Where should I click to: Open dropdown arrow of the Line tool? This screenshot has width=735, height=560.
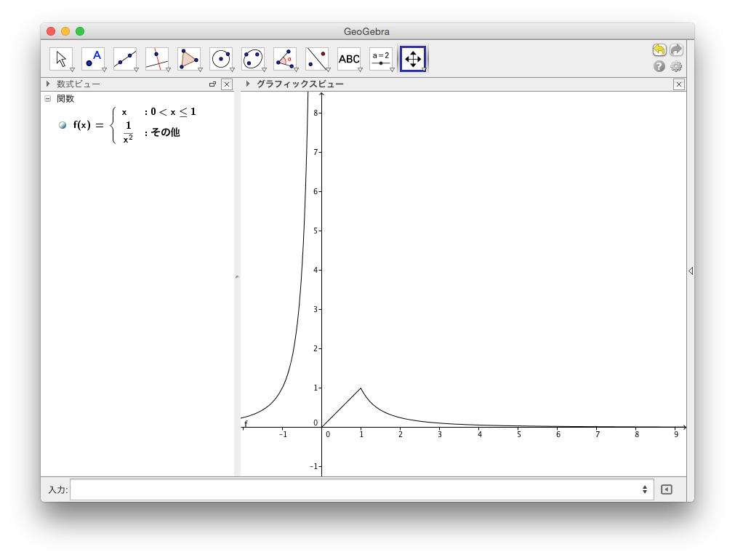(x=136, y=69)
